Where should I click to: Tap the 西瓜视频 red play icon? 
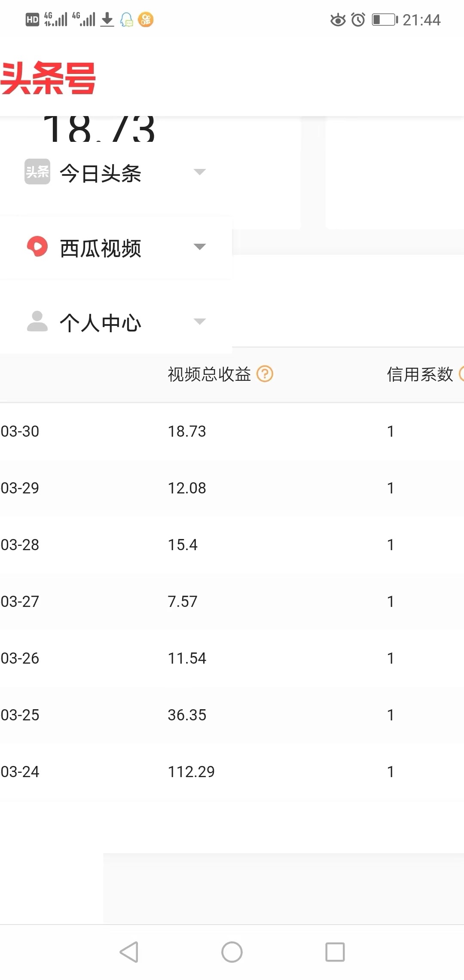pos(37,247)
